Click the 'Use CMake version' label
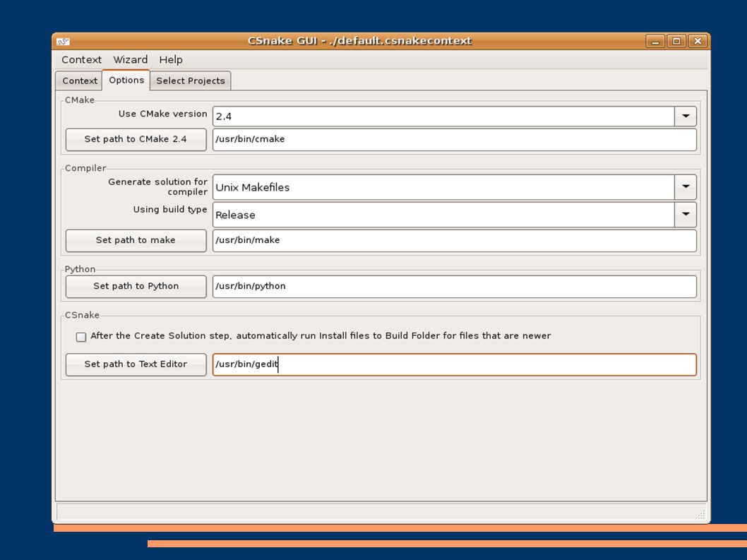This screenshot has height=560, width=747. pyautogui.click(x=163, y=114)
